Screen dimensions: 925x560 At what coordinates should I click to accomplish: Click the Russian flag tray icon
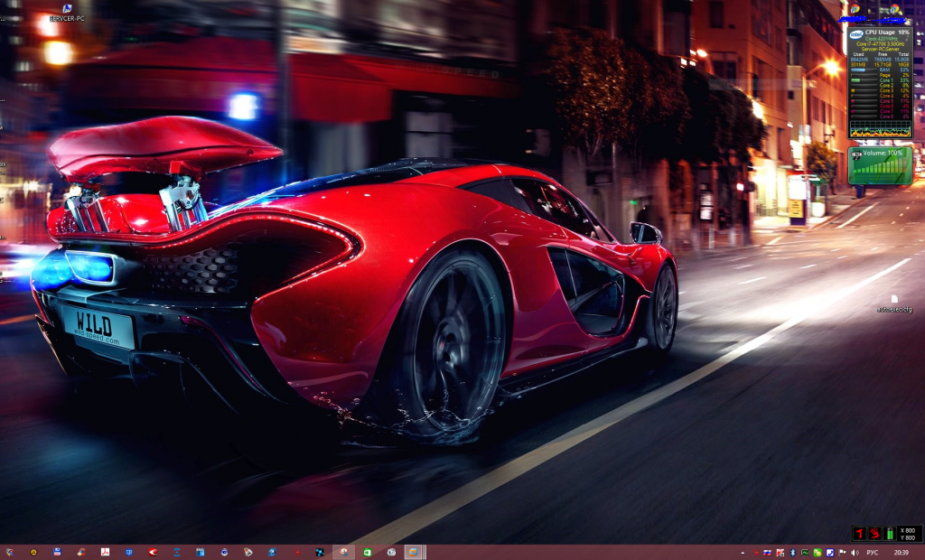coord(767,552)
